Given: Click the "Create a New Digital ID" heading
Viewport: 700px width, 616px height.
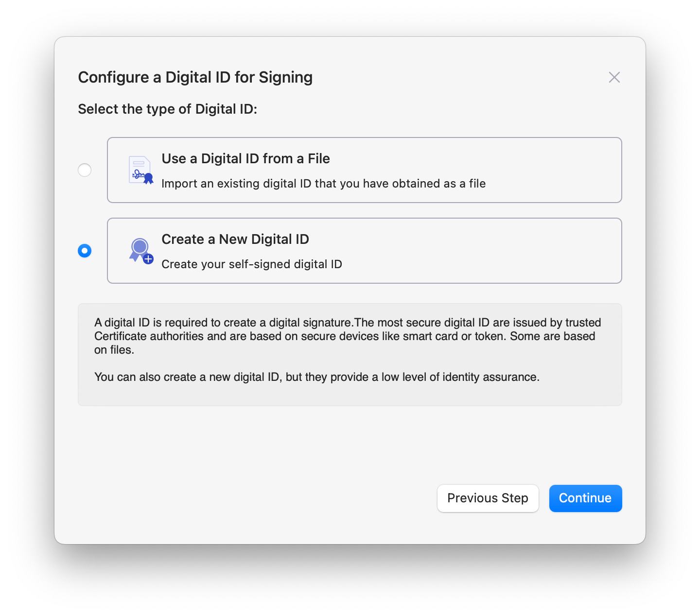Looking at the screenshot, I should point(235,240).
